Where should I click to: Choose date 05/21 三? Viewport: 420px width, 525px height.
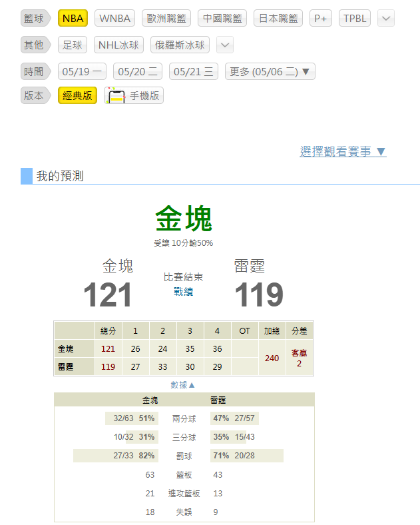pyautogui.click(x=194, y=72)
